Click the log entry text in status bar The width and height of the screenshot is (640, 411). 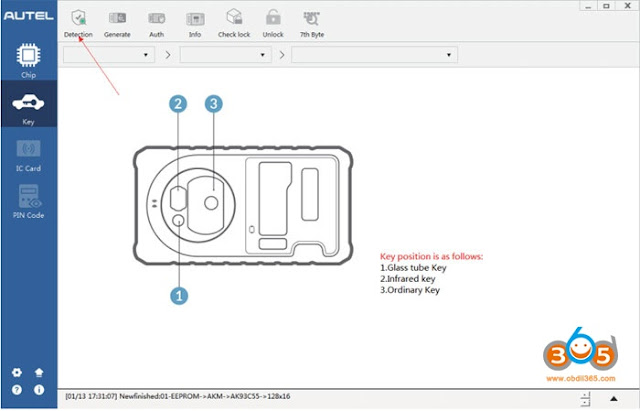click(x=178, y=396)
